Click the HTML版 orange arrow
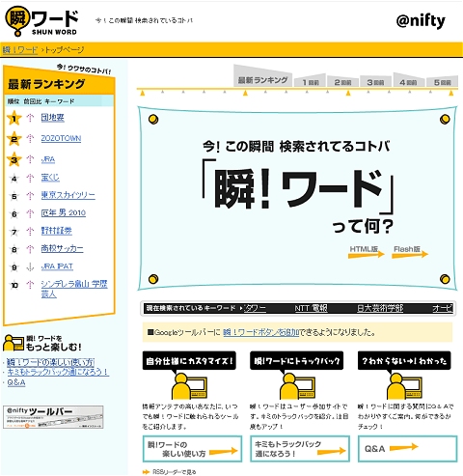 (367, 255)
